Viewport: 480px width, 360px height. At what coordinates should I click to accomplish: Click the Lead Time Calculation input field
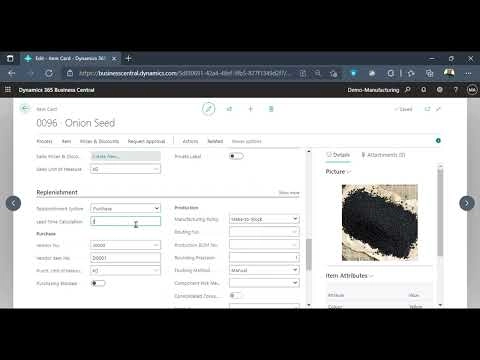125,221
